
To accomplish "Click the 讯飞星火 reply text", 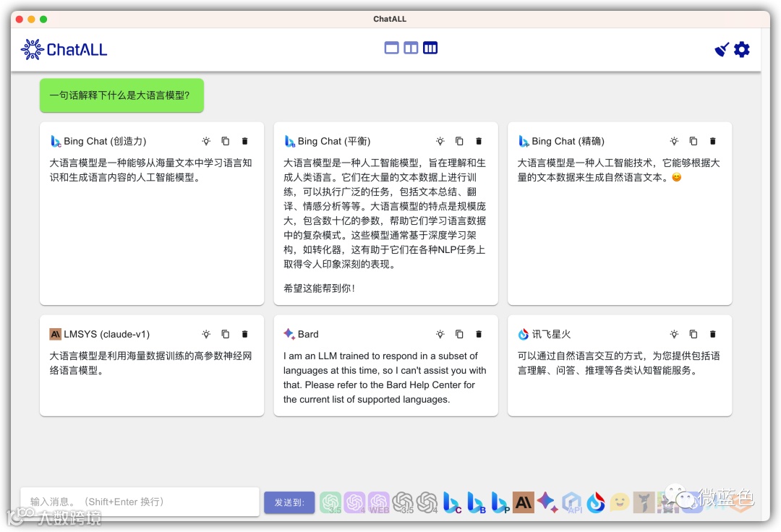I will point(618,363).
